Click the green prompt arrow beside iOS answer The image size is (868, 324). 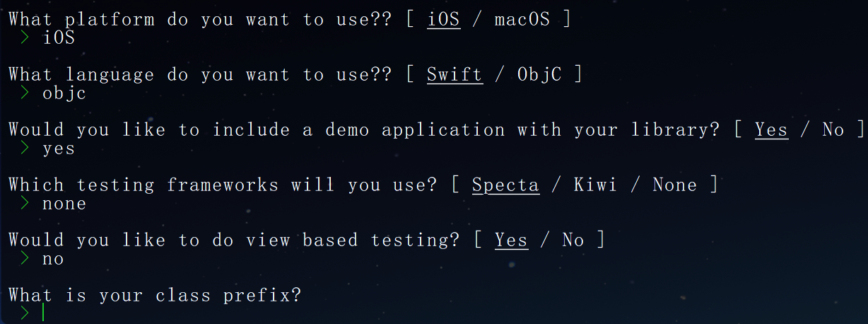(x=25, y=37)
